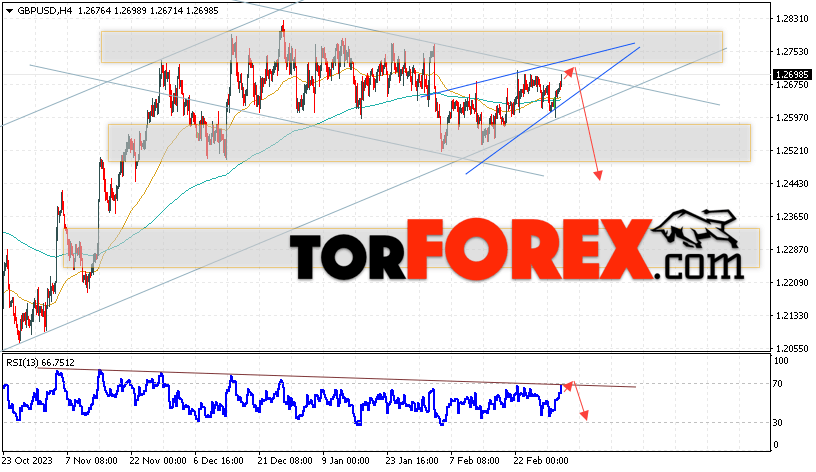Click the 1.26750 price axis label
Image resolution: width=816 pixels, height=472 pixels.
[792, 85]
